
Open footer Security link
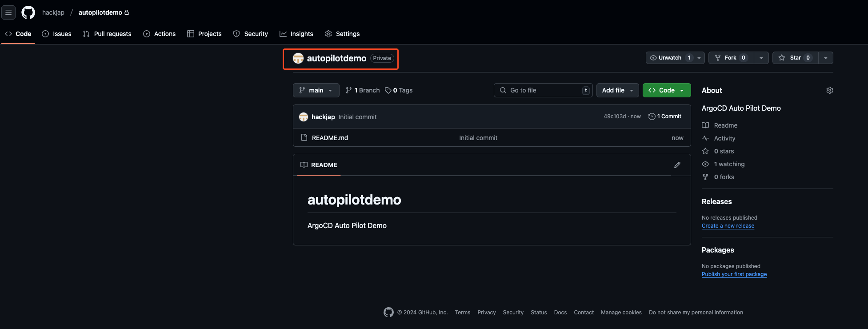click(x=513, y=313)
